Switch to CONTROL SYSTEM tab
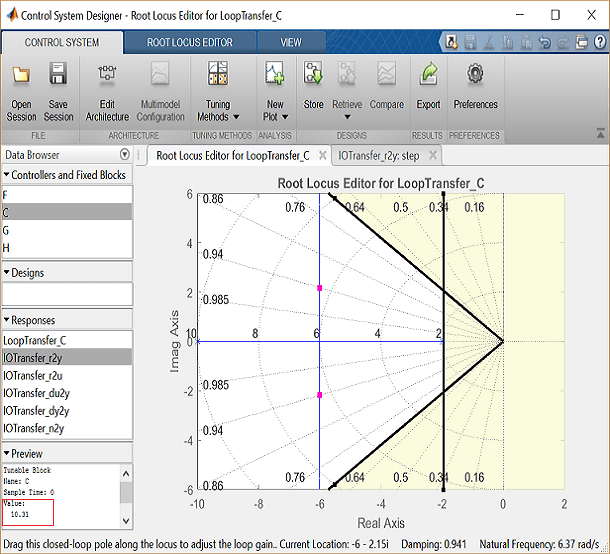This screenshot has height=554, width=610. tap(62, 42)
